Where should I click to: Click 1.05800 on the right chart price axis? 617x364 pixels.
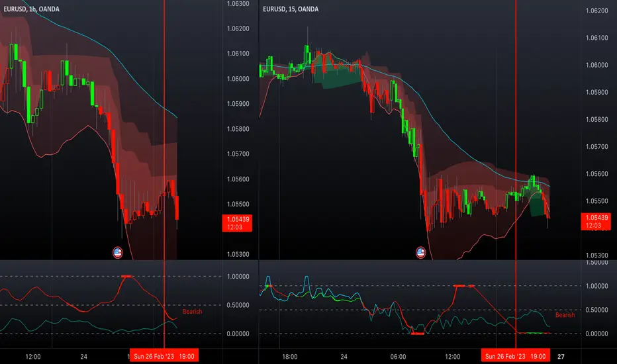597,119
